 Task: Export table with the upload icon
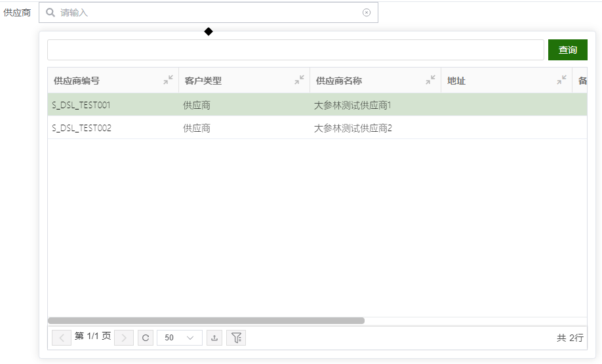[x=214, y=338]
